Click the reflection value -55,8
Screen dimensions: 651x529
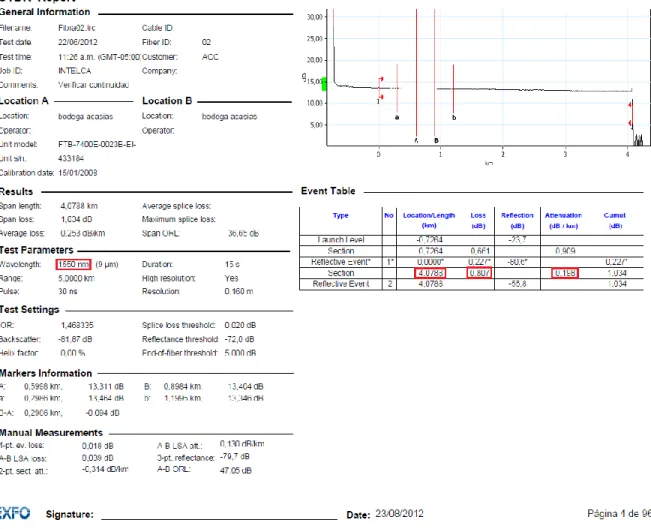click(517, 284)
